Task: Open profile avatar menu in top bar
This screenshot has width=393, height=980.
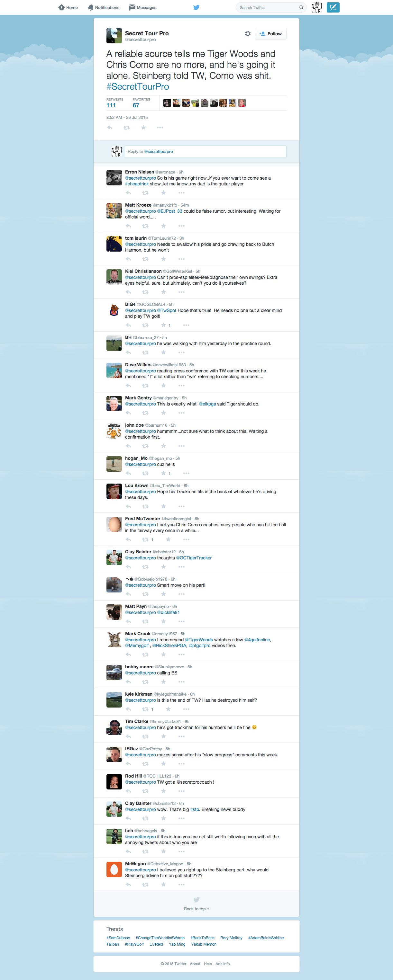Action: (x=317, y=7)
